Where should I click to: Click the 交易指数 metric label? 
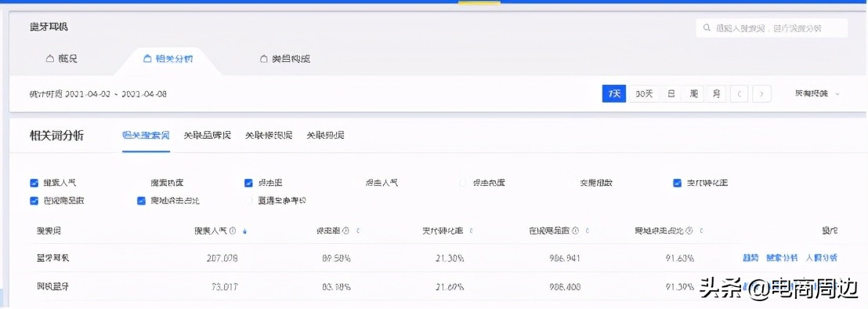pyautogui.click(x=596, y=183)
